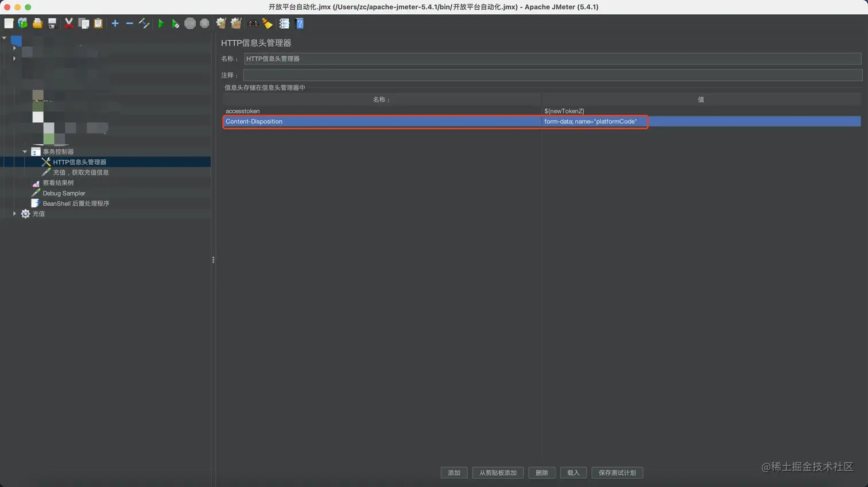Click the 名称 input field
Image resolution: width=868 pixels, height=487 pixels.
(x=552, y=59)
